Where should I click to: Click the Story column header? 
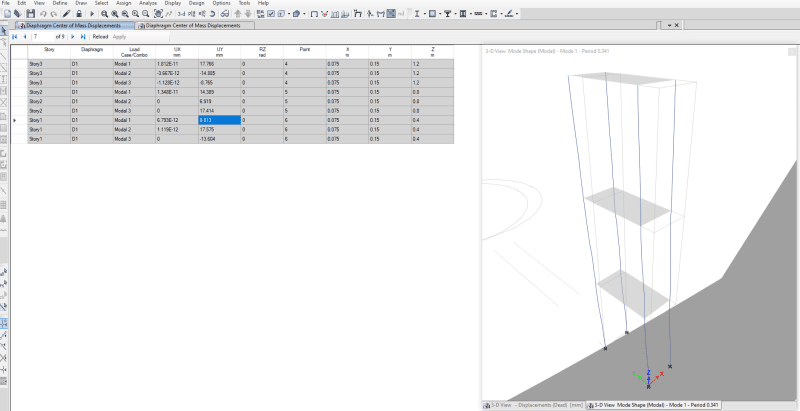49,52
